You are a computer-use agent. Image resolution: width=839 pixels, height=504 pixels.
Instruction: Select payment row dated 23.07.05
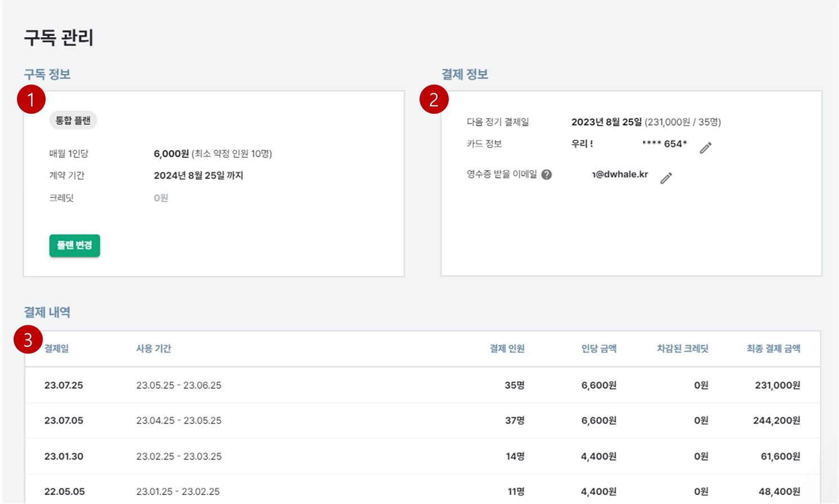pyautogui.click(x=422, y=421)
